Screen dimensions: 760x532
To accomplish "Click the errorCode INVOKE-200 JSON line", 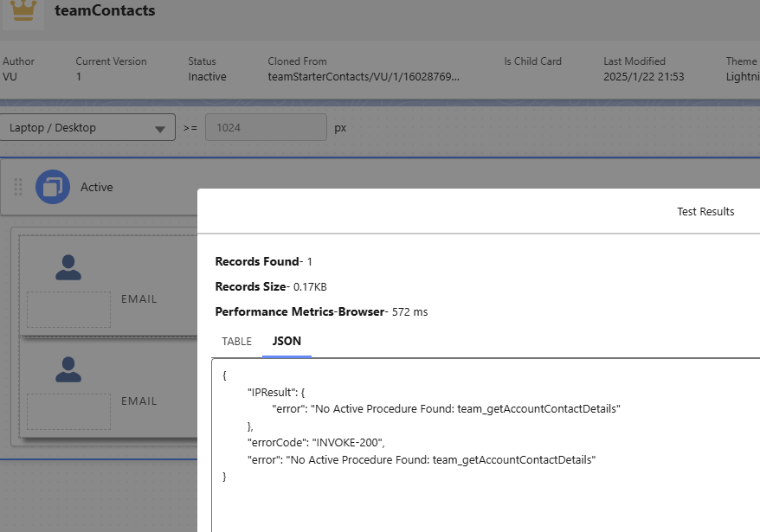I will point(316,442).
